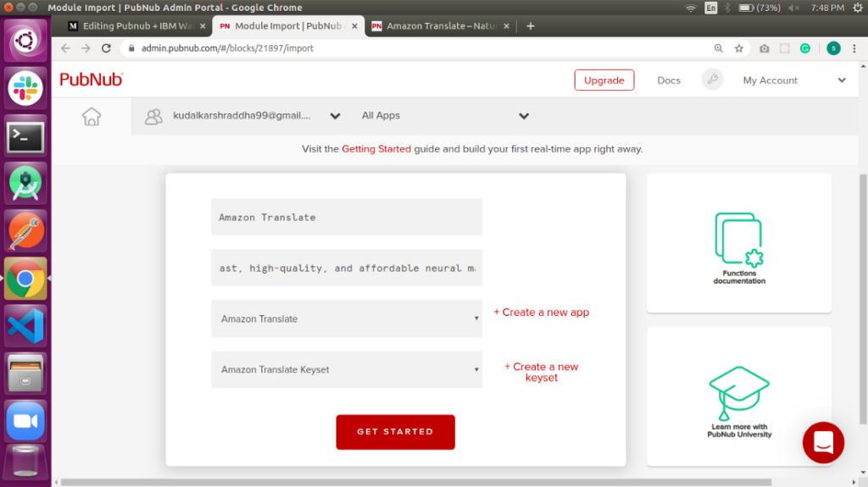The width and height of the screenshot is (868, 487).
Task: Click the PubNub logo
Action: click(x=92, y=80)
